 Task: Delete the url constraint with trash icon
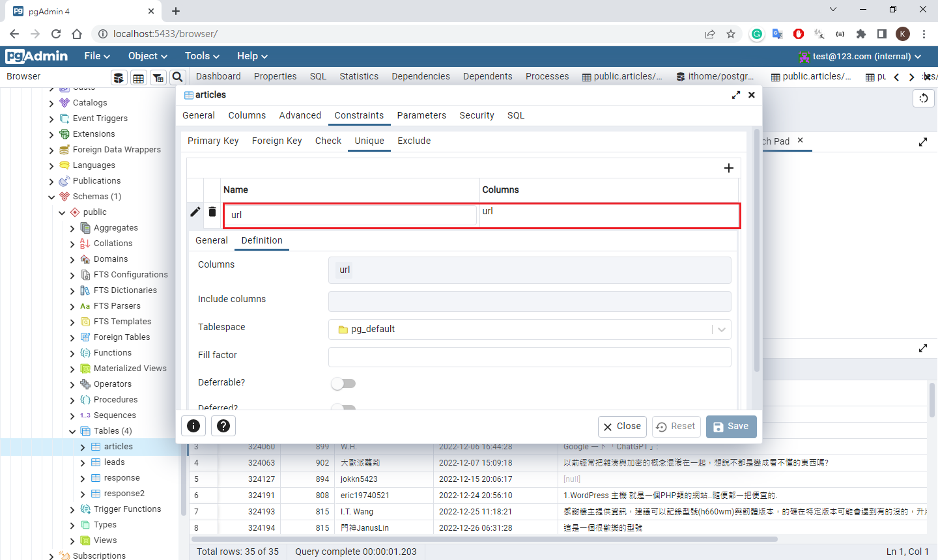[x=212, y=212]
